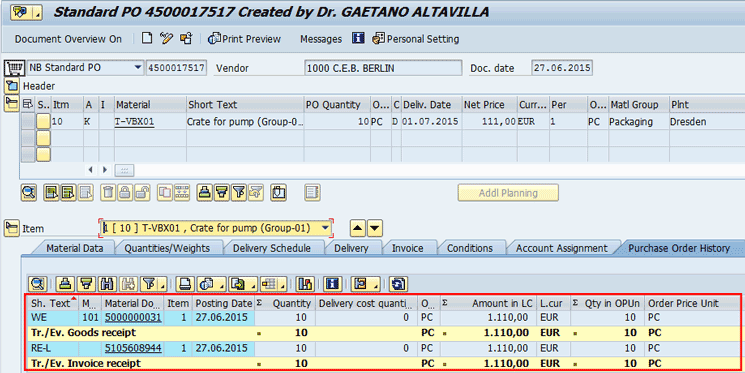Select item 10 row with its yellow selector
Image resolution: width=745 pixels, height=373 pixels.
click(x=43, y=122)
